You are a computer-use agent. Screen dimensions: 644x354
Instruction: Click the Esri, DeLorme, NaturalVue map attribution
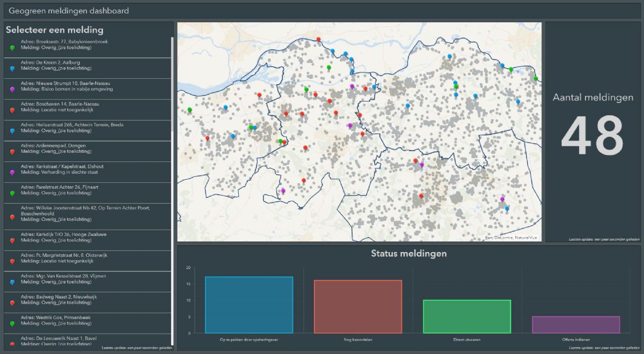tap(512, 237)
